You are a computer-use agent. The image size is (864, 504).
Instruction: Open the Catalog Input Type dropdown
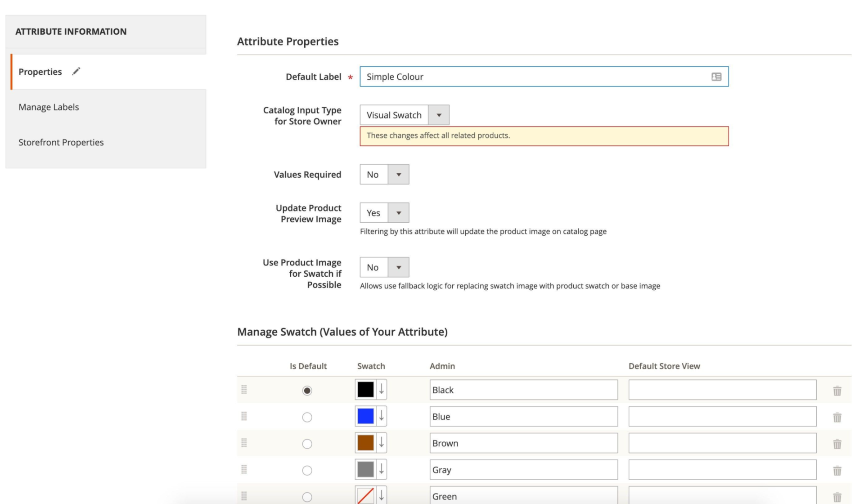[439, 115]
